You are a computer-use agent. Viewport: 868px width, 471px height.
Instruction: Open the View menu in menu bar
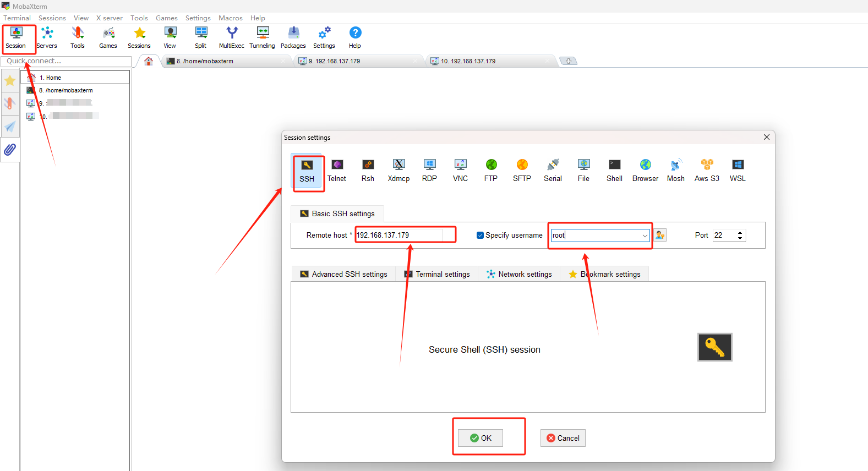coord(81,18)
